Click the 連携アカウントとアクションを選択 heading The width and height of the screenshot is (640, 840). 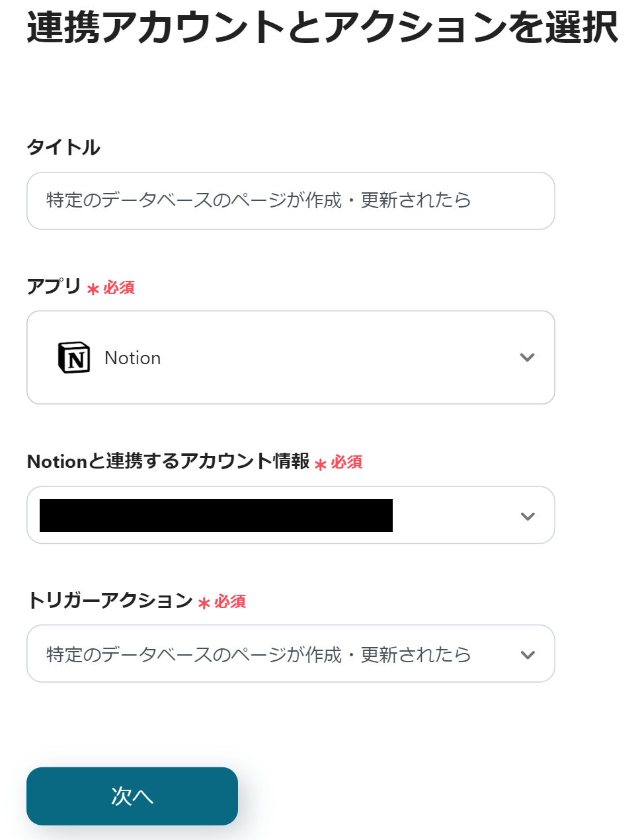322,28
